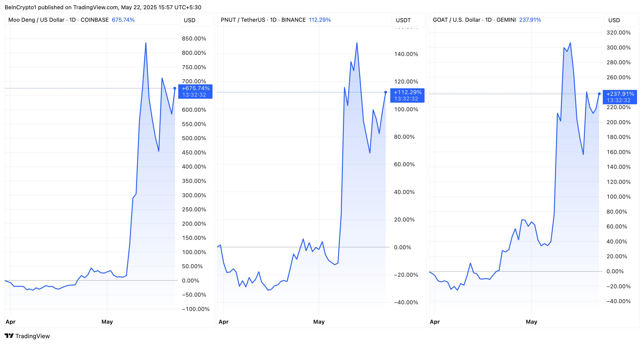The image size is (644, 344).
Task: Click the May label on GOAT time axis
Action: coord(531,322)
